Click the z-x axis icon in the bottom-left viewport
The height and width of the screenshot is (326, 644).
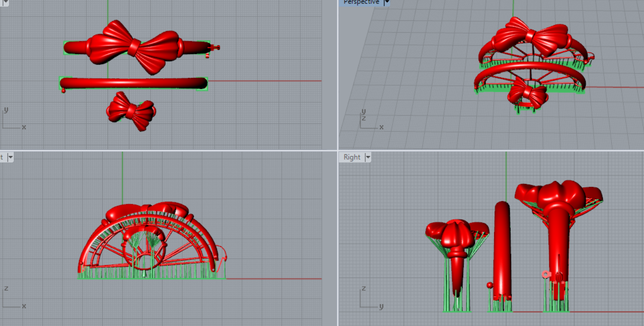(13, 299)
